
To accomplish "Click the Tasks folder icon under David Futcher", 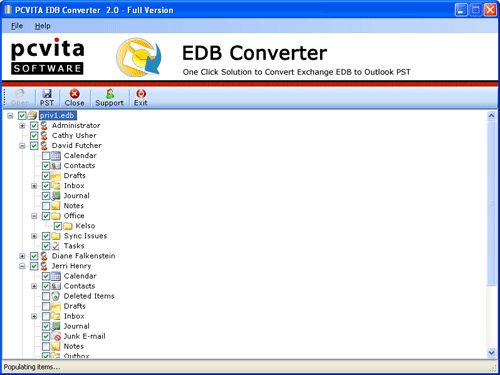I will [56, 246].
